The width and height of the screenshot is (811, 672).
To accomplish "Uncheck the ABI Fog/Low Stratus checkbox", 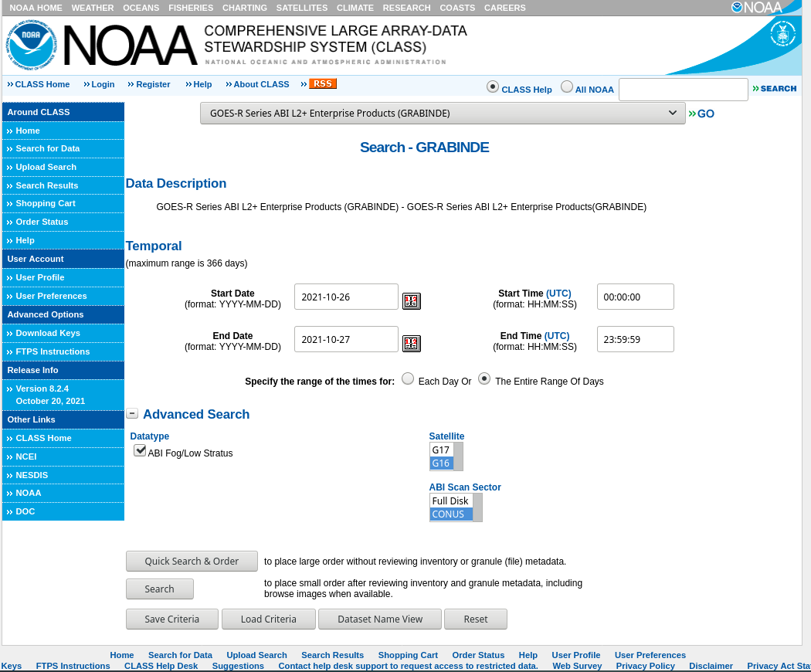I will [x=140, y=450].
